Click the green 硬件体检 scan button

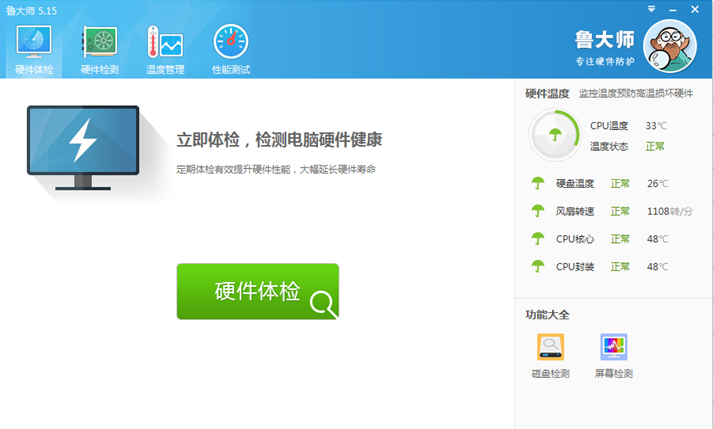click(x=258, y=291)
